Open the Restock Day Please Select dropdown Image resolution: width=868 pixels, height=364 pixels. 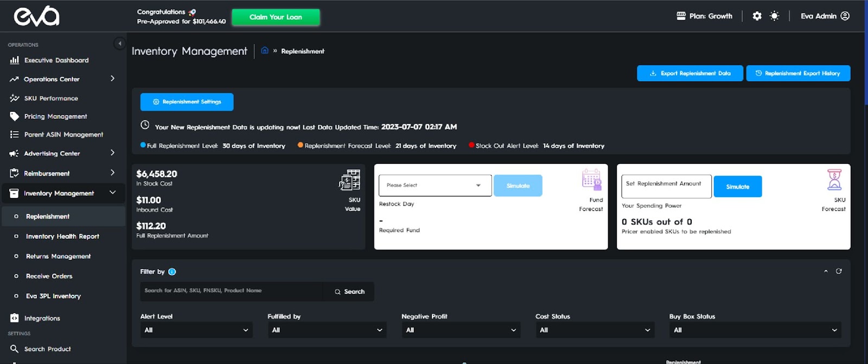click(435, 186)
